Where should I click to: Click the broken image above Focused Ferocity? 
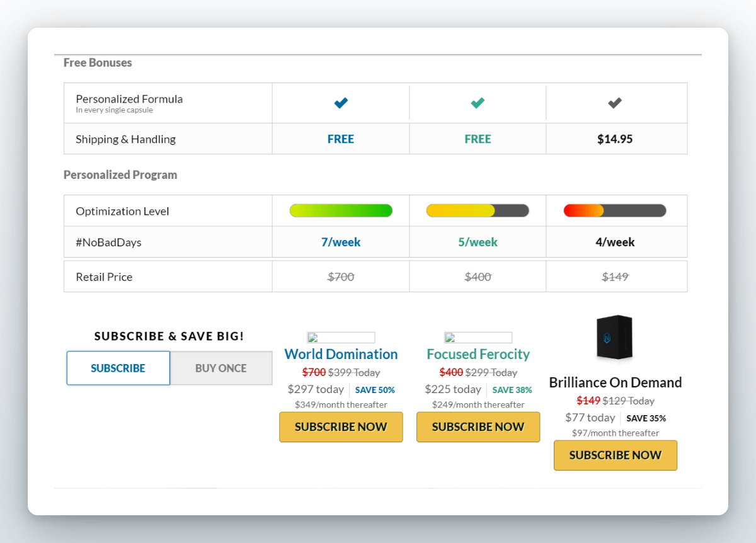click(478, 338)
